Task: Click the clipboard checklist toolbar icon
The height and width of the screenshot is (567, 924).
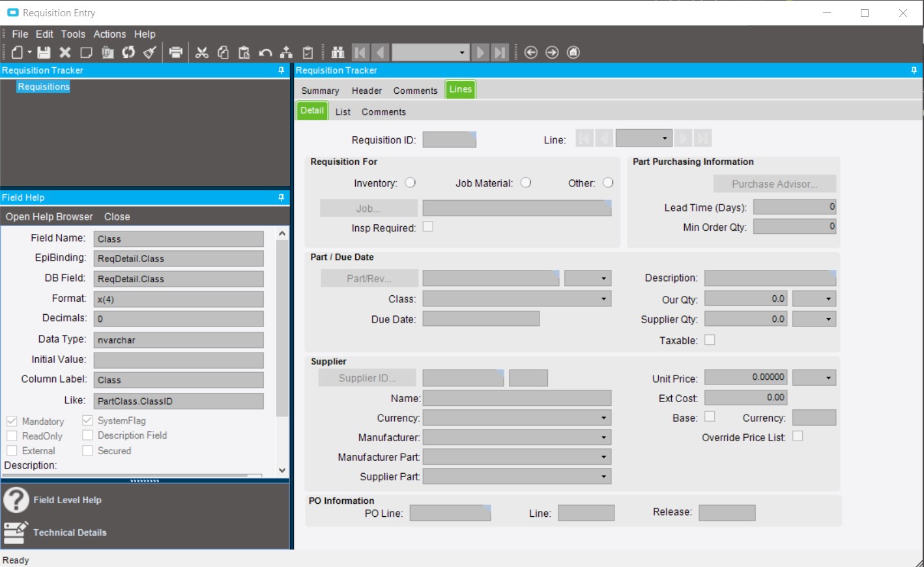Action: tap(308, 53)
